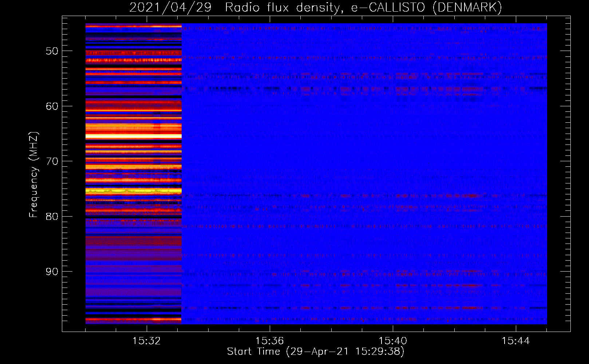The image size is (589, 364).
Task: Click the 70 frequency tick label
Action: [52, 161]
